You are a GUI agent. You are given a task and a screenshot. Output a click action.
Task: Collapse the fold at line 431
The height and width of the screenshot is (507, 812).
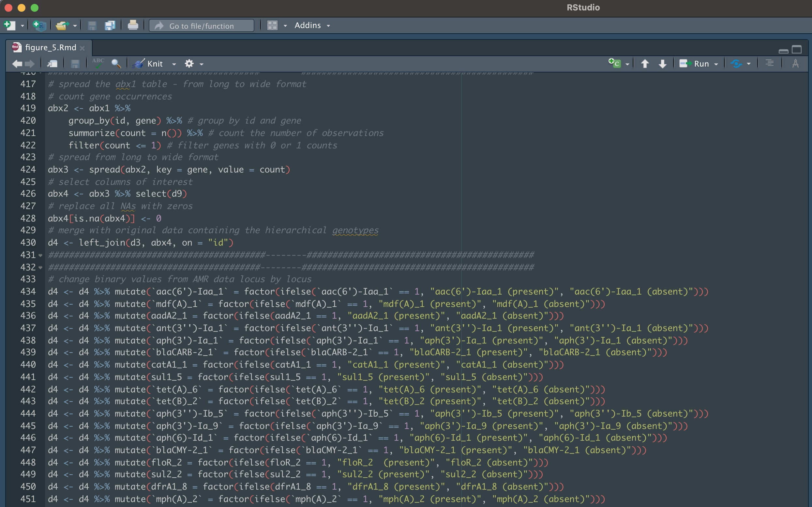pyautogui.click(x=40, y=255)
